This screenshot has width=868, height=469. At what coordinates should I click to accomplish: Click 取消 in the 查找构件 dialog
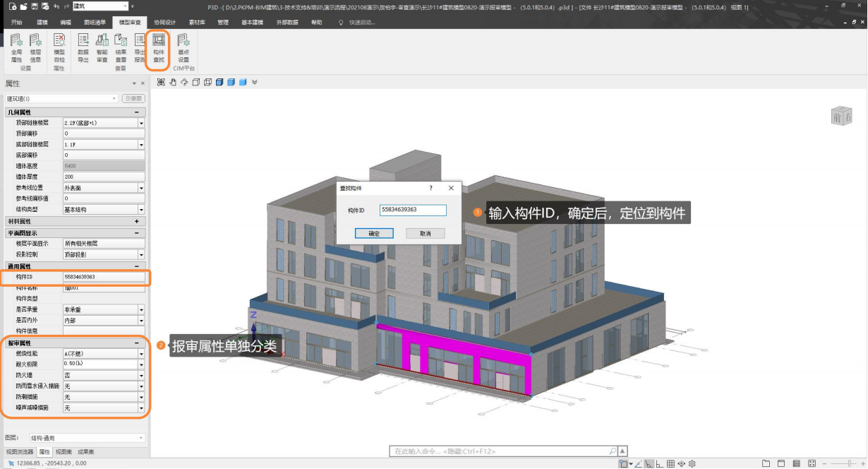[425, 233]
